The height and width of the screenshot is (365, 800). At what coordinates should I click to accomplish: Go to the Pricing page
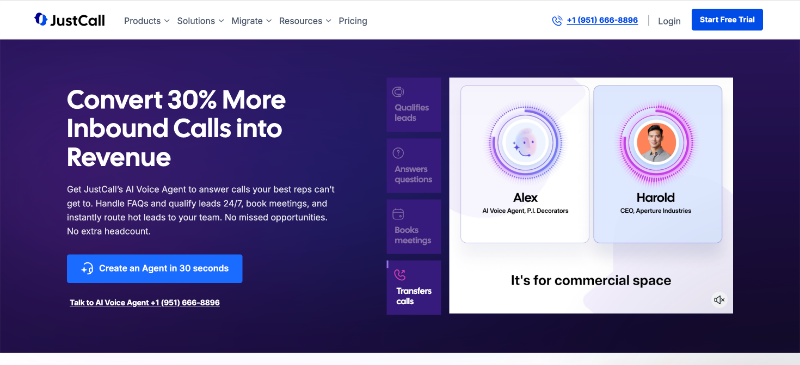[353, 21]
